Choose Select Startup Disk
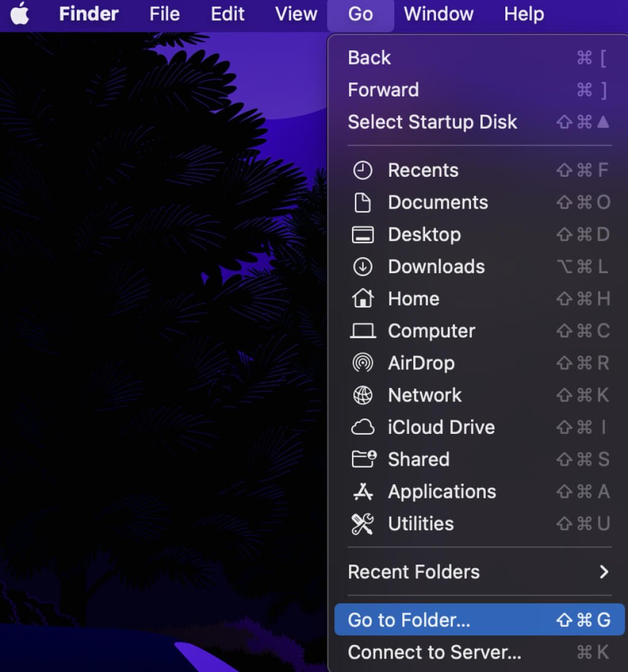 [480, 122]
